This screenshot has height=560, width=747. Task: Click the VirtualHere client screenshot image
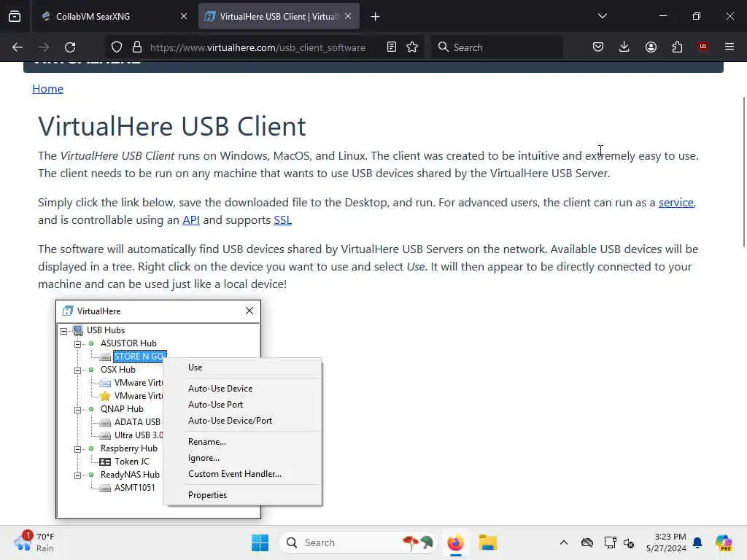[x=189, y=409]
